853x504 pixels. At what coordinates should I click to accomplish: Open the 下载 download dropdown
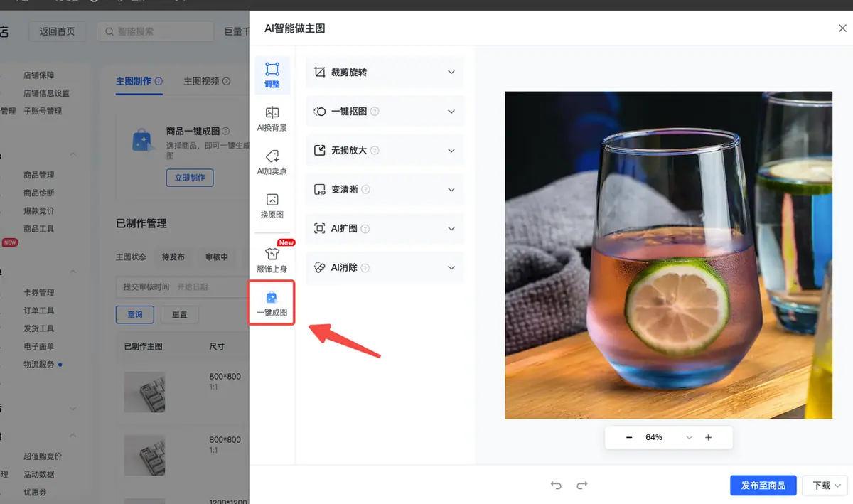point(824,486)
